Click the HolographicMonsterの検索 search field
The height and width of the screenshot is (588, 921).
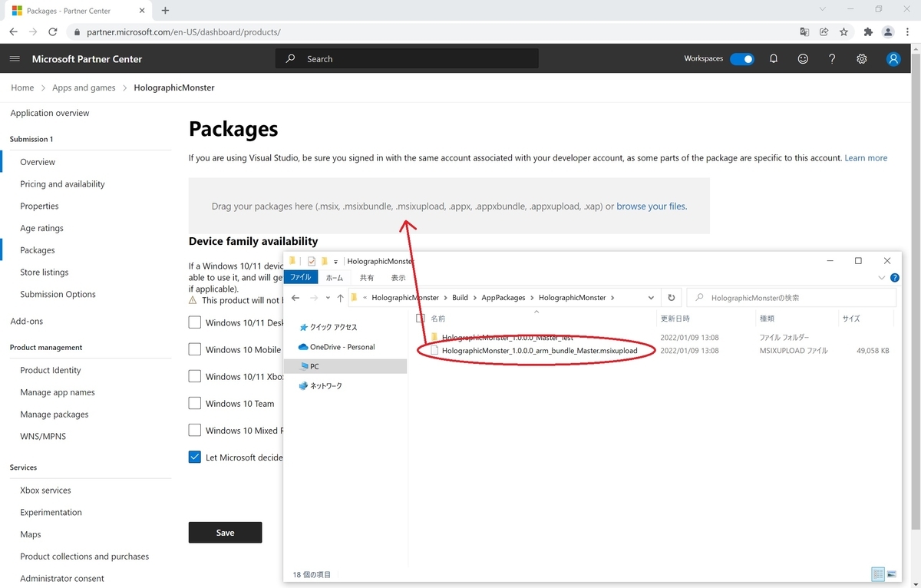[791, 298]
